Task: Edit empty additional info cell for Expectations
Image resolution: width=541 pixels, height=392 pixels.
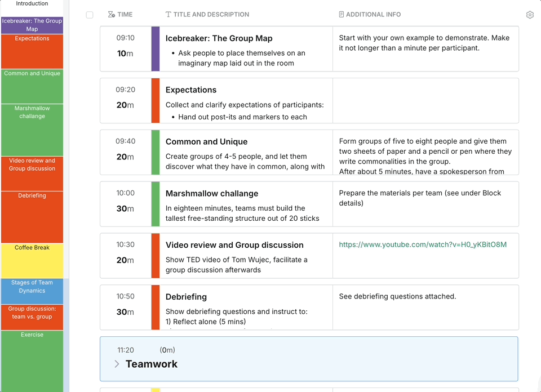Action: click(x=425, y=100)
